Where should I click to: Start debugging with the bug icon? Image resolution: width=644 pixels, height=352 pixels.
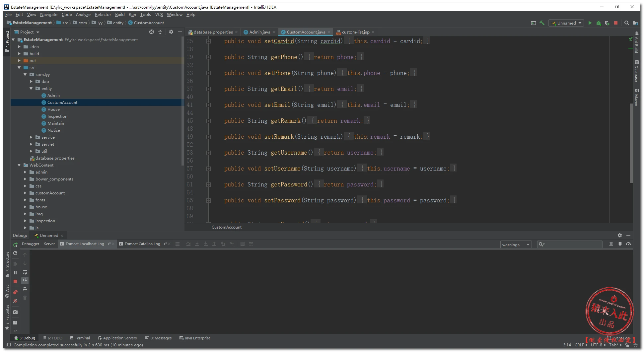click(x=599, y=23)
